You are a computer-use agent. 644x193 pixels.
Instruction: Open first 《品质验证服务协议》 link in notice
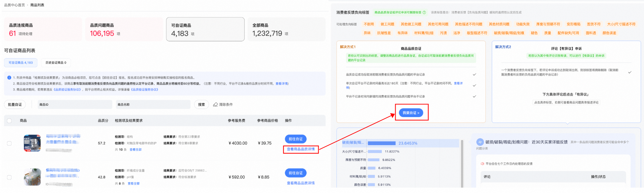pos(67,90)
